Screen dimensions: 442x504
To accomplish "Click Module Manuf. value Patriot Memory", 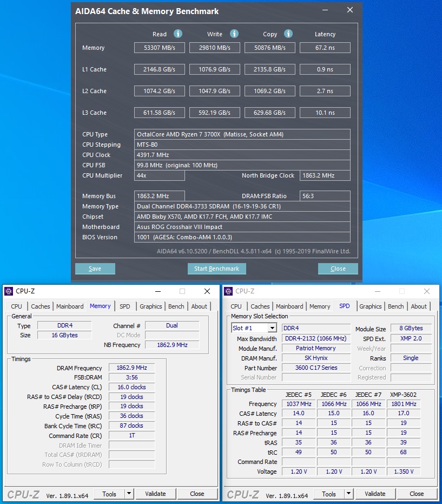I will (316, 348).
